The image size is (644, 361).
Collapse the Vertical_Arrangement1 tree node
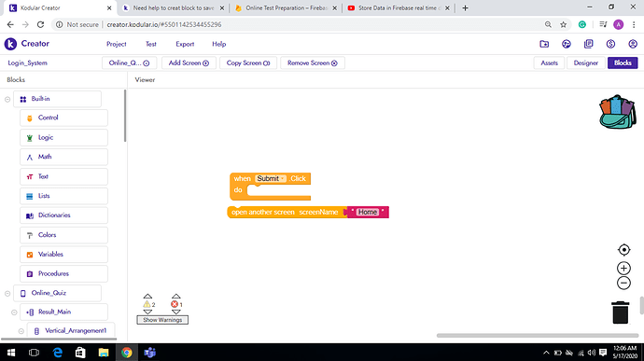pos(21,331)
